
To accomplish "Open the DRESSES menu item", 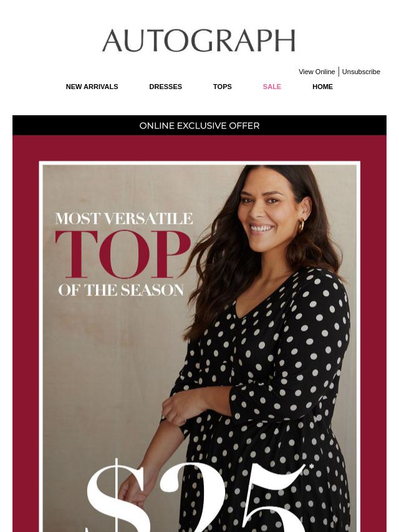I will click(165, 87).
